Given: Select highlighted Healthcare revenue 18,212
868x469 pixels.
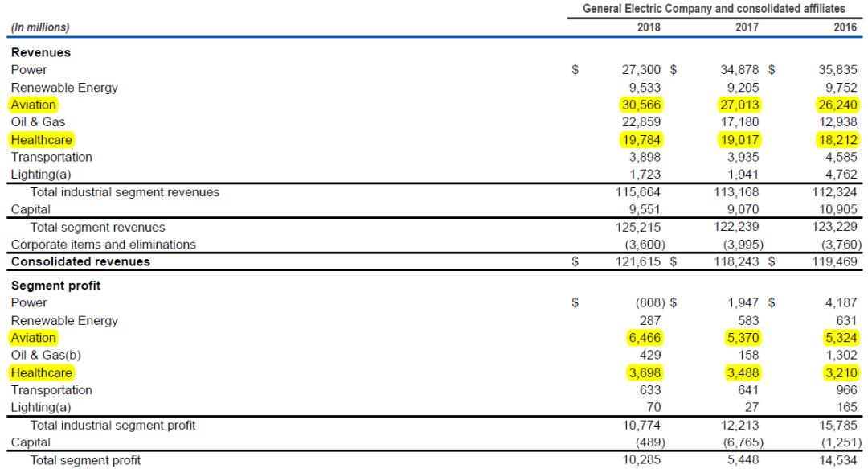Looking at the screenshot, I should [x=838, y=140].
